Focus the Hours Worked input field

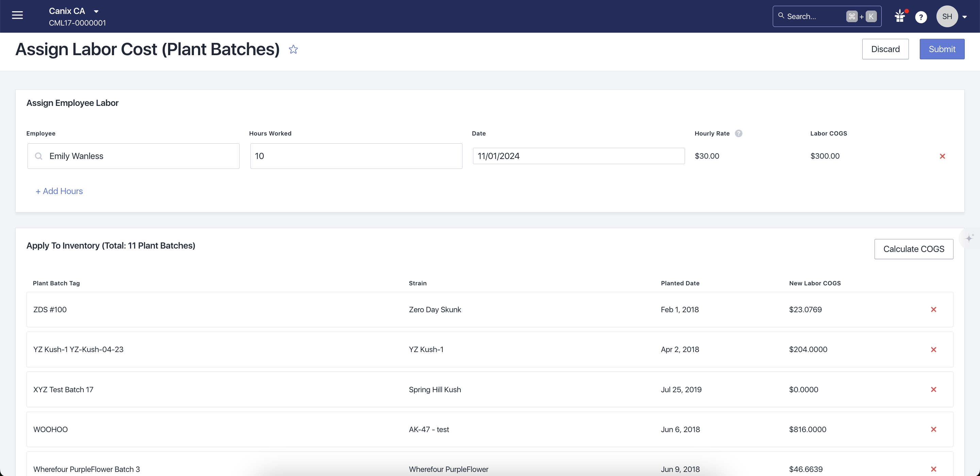(x=356, y=156)
